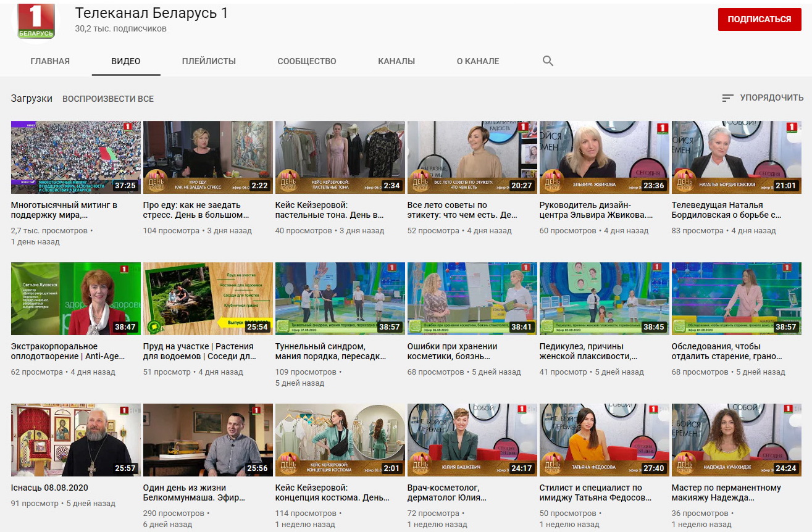Open the 25:54 garden pond thumbnail

coord(208,299)
